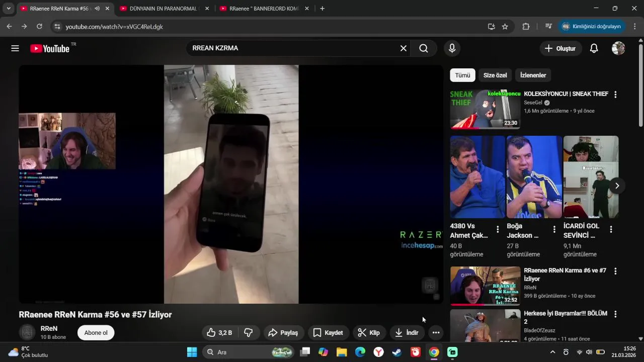Screen dimensions: 644x362
Task: Open options for Herkese İyi Bayramlar video
Action: pos(615,314)
